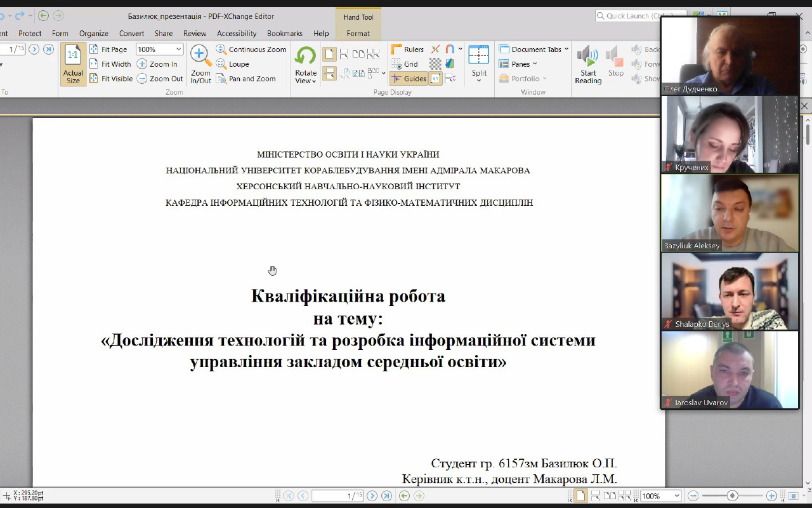Click the Zoom Out minus icon in ribbon
Image resolution: width=812 pixels, height=508 pixels.
(160, 79)
